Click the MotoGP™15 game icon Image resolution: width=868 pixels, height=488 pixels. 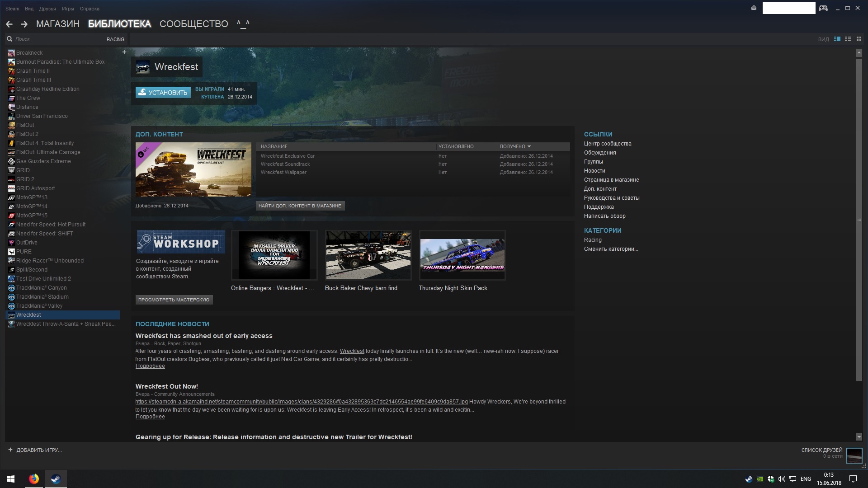(x=11, y=216)
